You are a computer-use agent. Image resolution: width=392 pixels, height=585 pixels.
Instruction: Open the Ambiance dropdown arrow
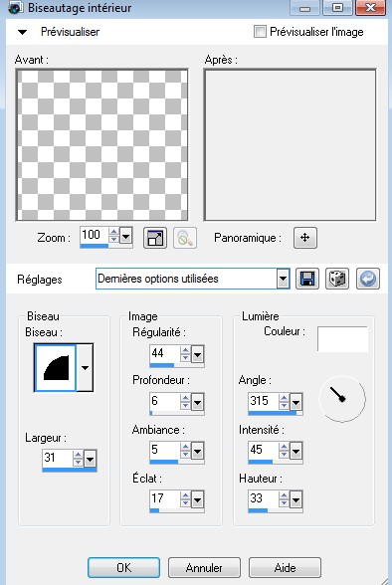point(197,452)
